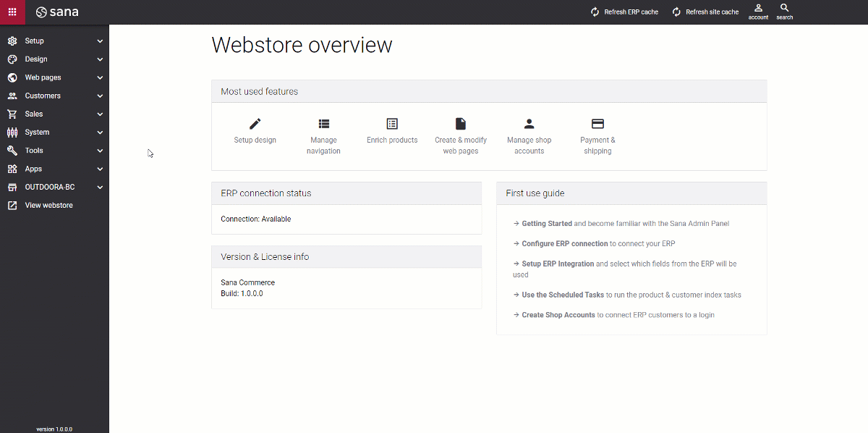
Task: Open the account icon
Action: click(758, 8)
